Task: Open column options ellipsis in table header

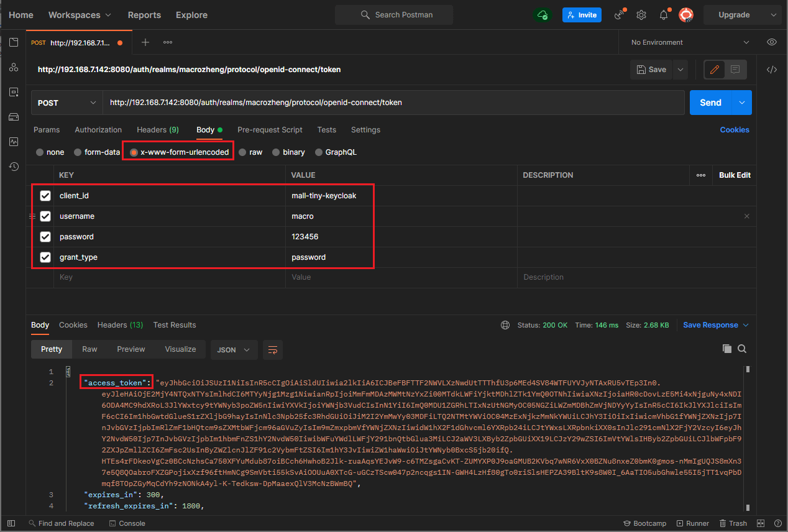Action: [x=701, y=175]
